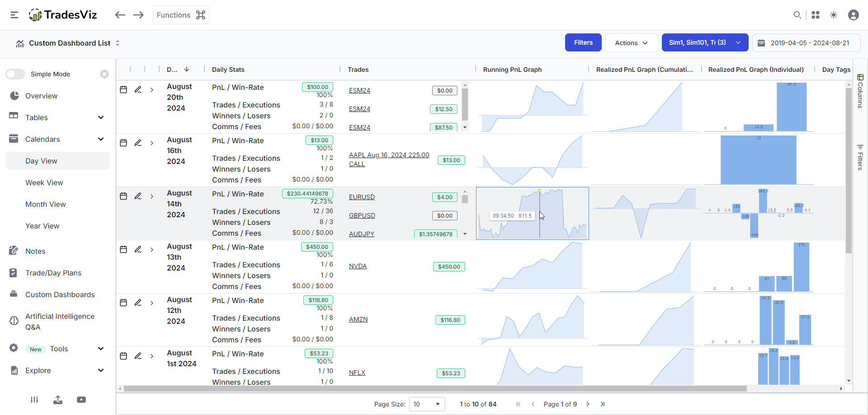This screenshot has width=868, height=415.
Task: Edit the August 20th 2024 row
Action: tap(138, 89)
